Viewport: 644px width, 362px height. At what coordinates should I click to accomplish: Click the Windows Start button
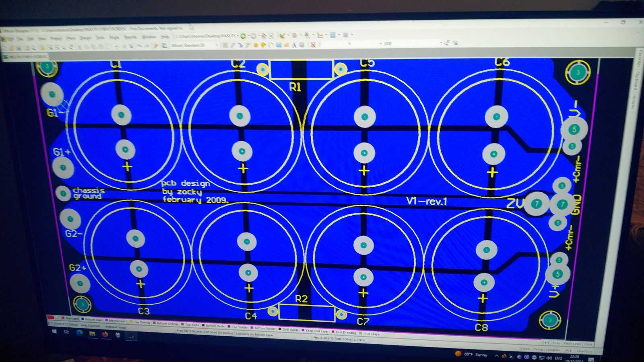pos(54,332)
